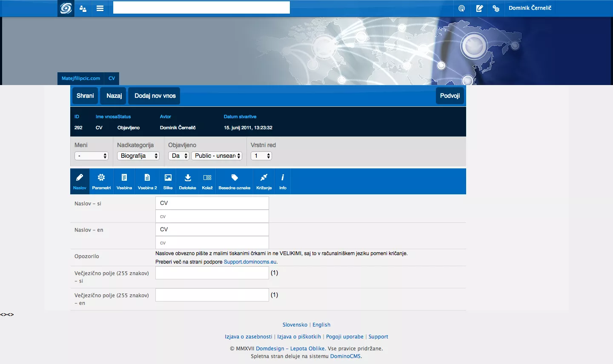Click the edit pencil icon in header
The width and height of the screenshot is (613, 364).
tap(479, 8)
